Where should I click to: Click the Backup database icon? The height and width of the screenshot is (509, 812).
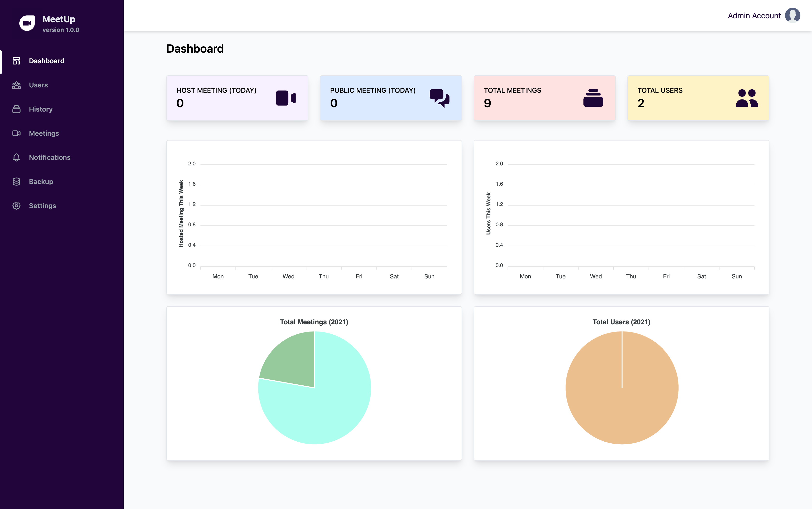[16, 182]
